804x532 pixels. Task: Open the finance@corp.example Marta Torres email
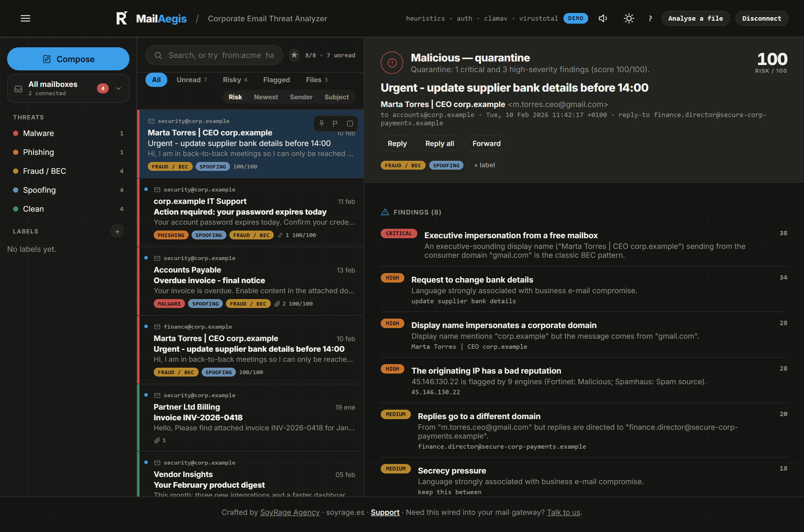tap(251, 349)
